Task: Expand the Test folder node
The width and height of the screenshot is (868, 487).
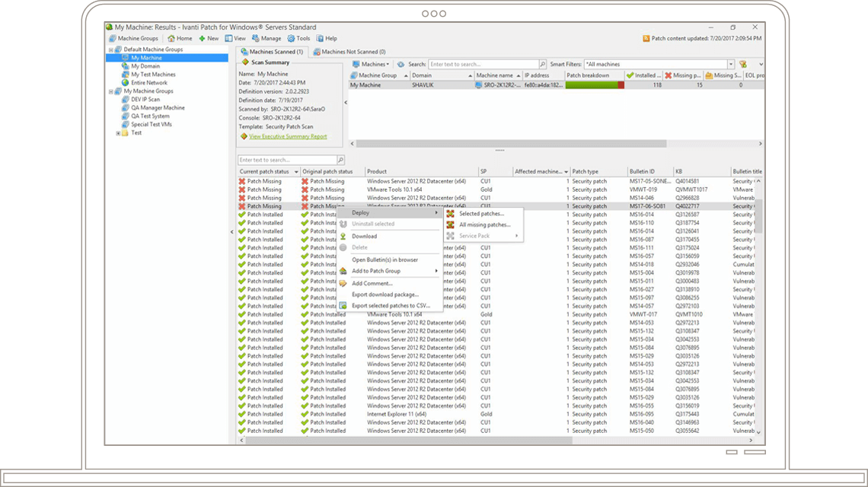Action: 118,133
